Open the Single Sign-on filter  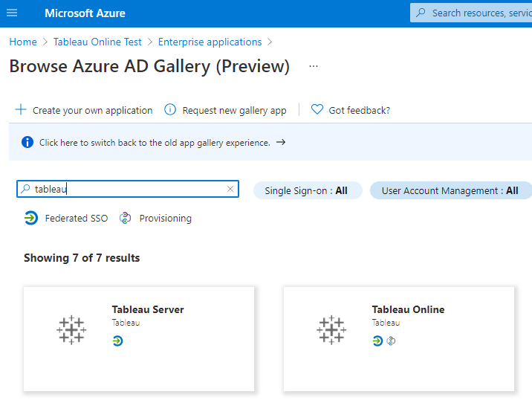(x=308, y=190)
